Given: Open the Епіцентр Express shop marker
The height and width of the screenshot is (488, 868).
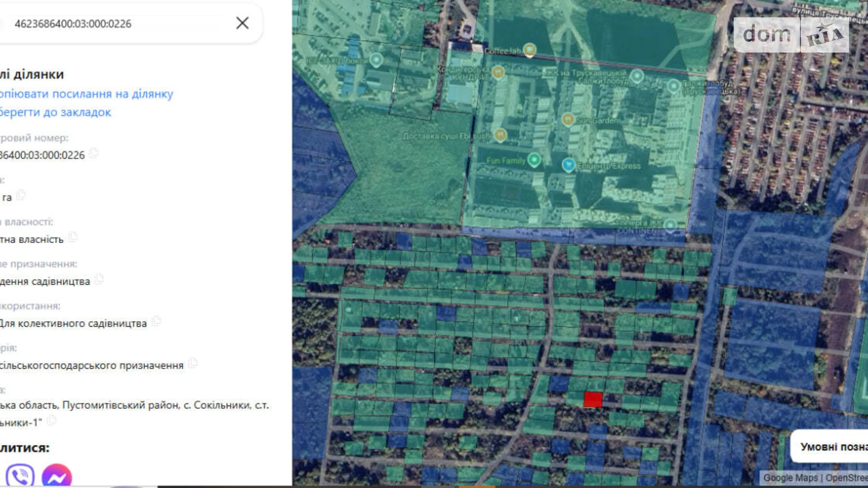Looking at the screenshot, I should pos(568,165).
